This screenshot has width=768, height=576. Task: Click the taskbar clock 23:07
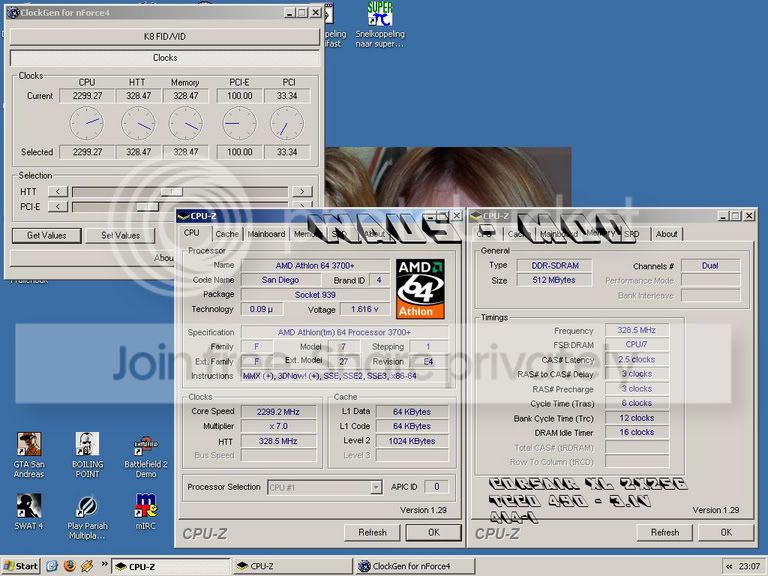click(x=749, y=566)
